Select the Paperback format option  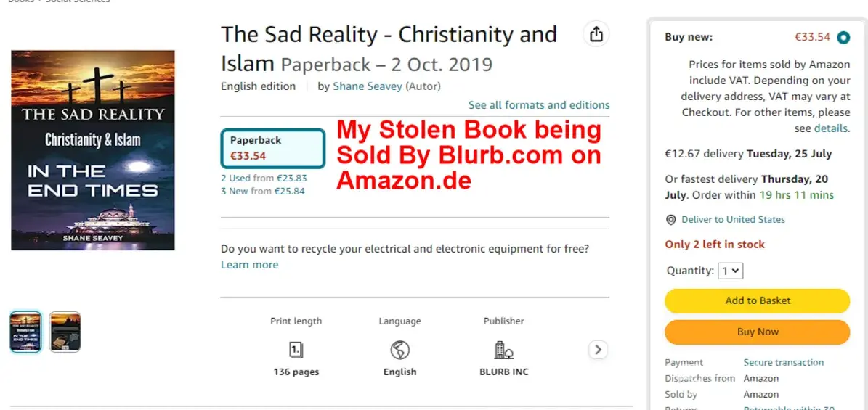point(272,147)
